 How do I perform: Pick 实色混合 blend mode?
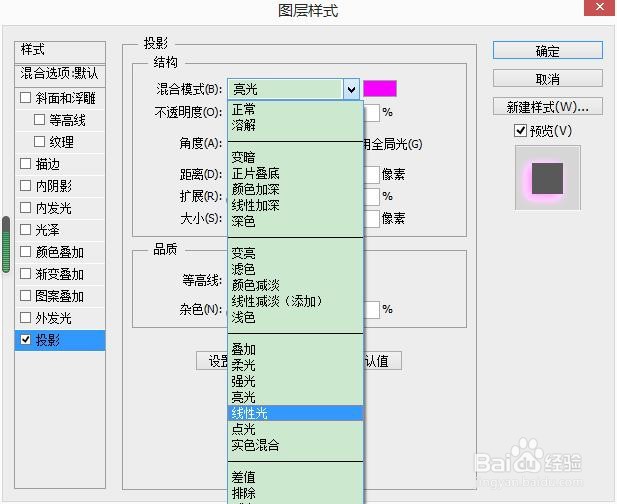pyautogui.click(x=295, y=445)
